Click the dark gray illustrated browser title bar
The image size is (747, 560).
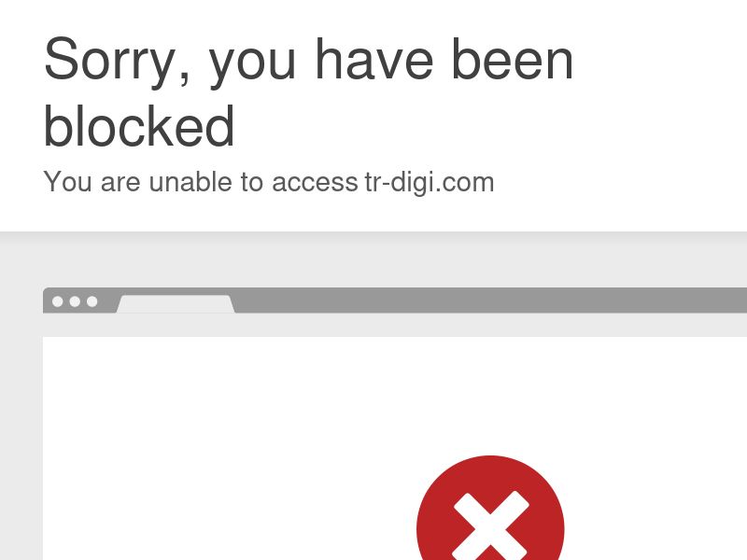491,301
